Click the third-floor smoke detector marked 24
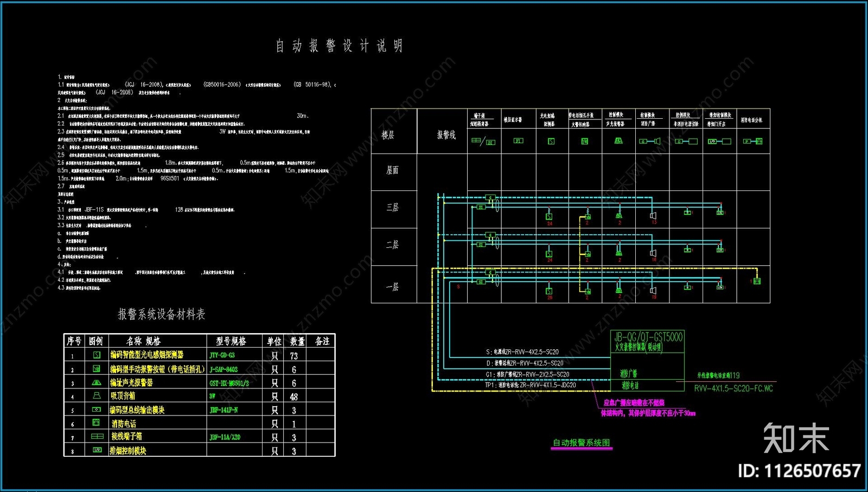Viewport: 868px width, 492px height. point(549,216)
